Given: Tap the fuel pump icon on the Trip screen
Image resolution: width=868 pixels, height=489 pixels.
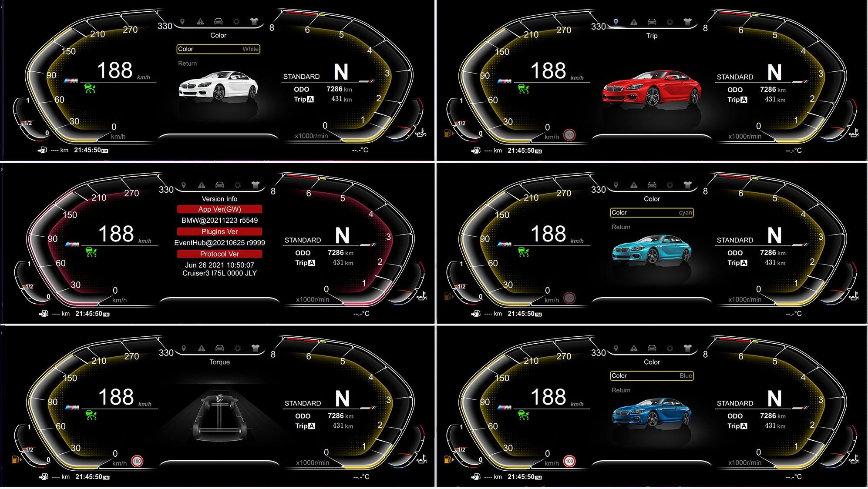Looking at the screenshot, I should 448,133.
